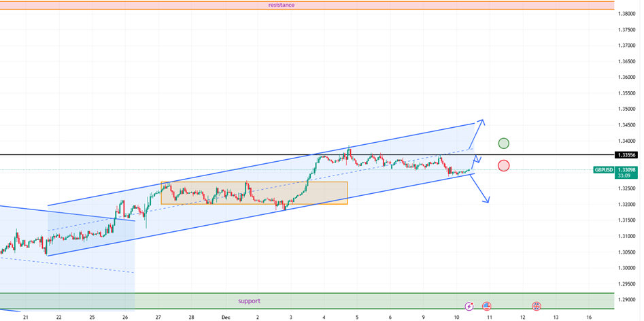The width and height of the screenshot is (644, 321).
Task: Click the purple lightning event icon
Action: 469,307
